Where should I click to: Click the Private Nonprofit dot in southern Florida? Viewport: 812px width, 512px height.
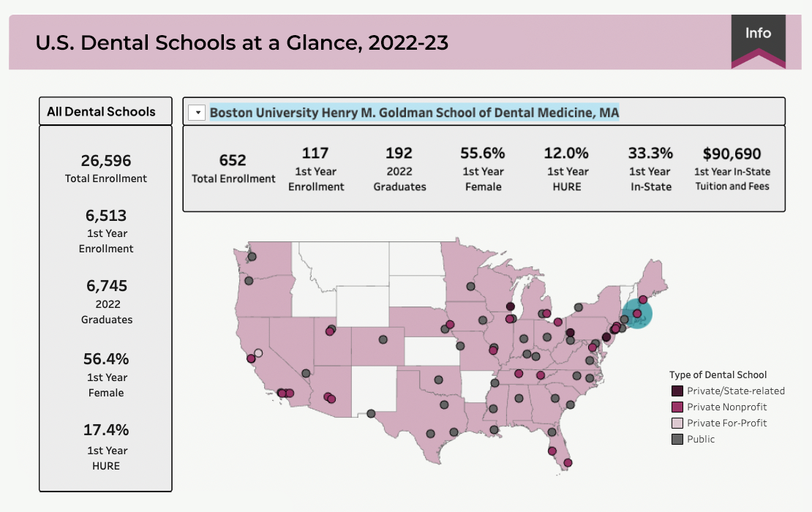pyautogui.click(x=568, y=463)
